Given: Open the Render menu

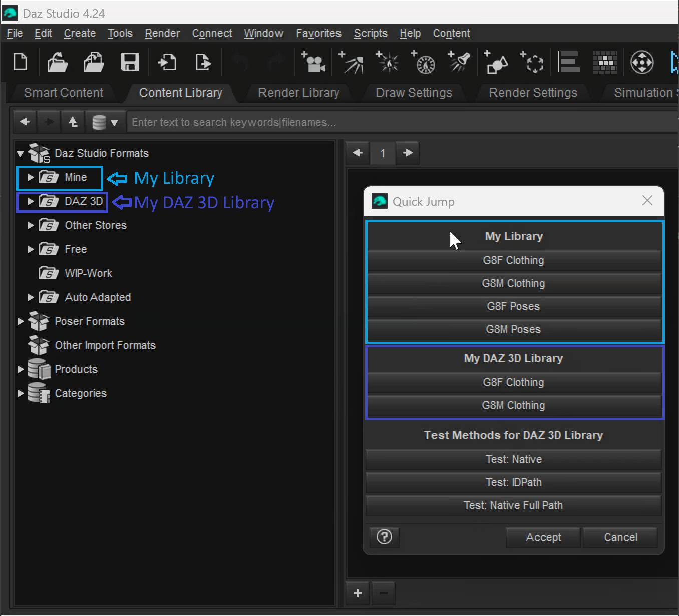Looking at the screenshot, I should [x=163, y=34].
